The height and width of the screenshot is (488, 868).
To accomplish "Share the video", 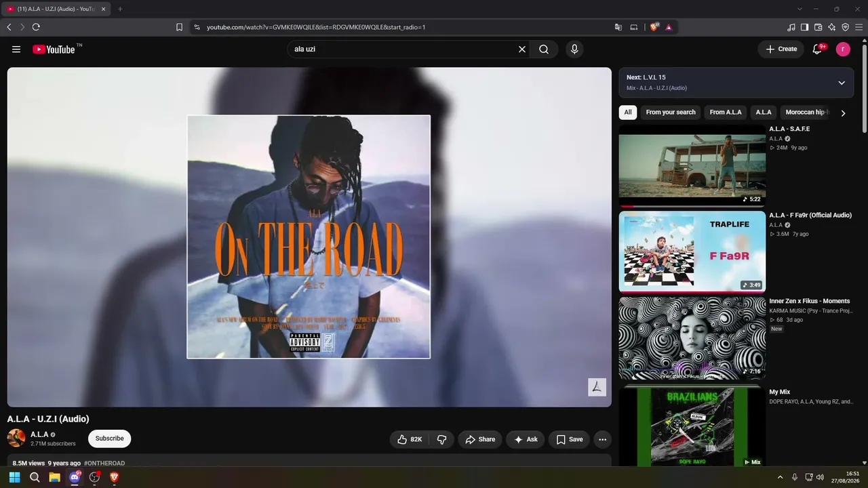I will pyautogui.click(x=480, y=439).
